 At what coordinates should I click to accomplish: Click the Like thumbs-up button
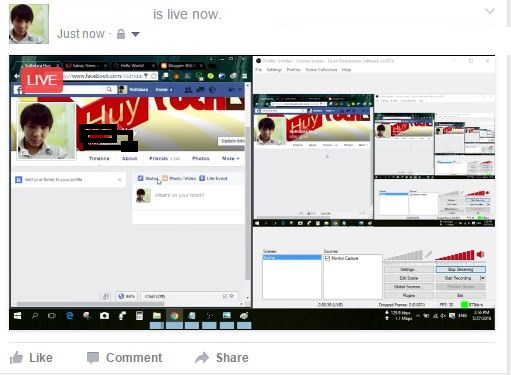31,358
